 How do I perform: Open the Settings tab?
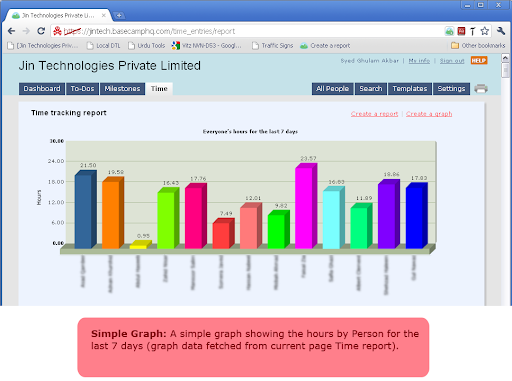pos(451,89)
